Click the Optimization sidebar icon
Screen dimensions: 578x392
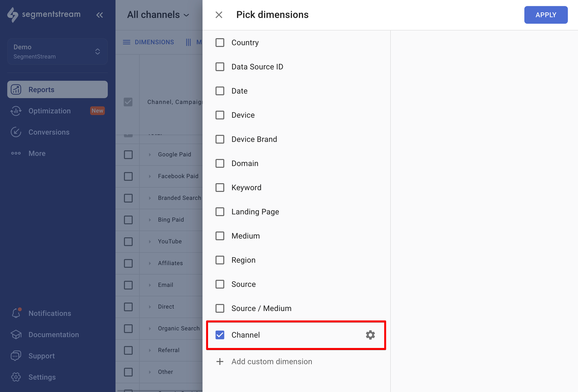click(x=16, y=111)
